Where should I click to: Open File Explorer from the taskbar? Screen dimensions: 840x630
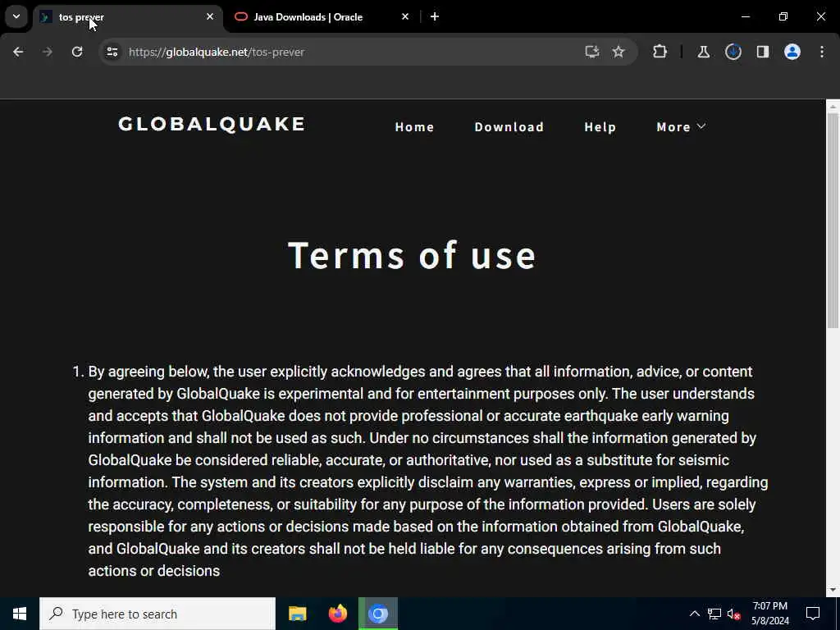click(297, 614)
